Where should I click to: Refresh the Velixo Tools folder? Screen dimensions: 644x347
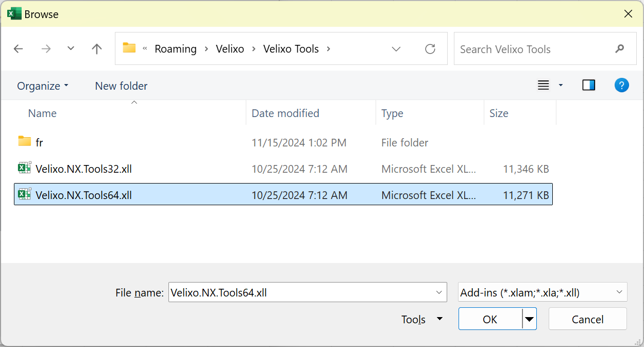tap(430, 49)
